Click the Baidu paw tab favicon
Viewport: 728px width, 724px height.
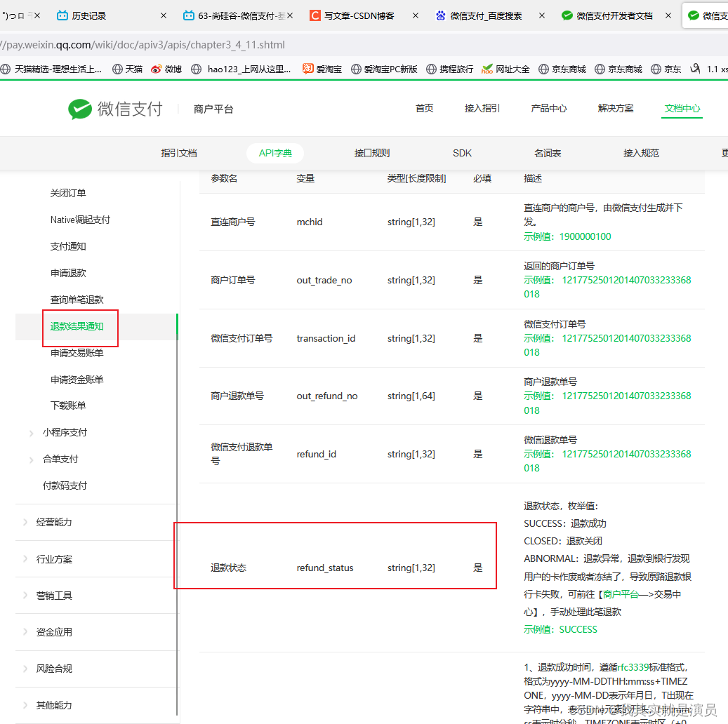pyautogui.click(x=441, y=15)
